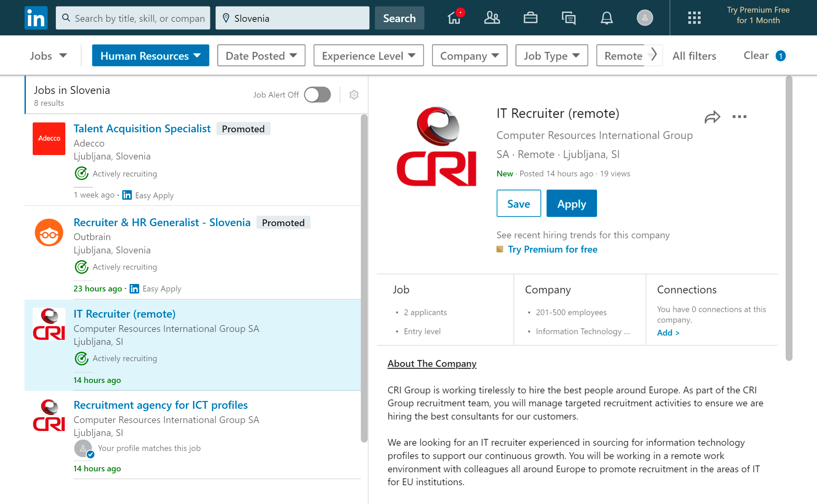Open the Date Posted filter dropdown
The height and width of the screenshot is (504, 817).
pos(261,55)
